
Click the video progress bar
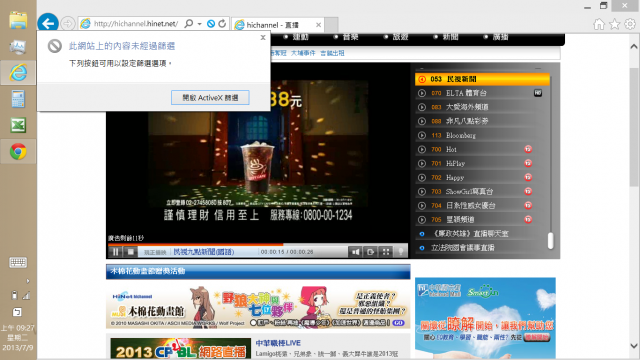click(x=258, y=244)
